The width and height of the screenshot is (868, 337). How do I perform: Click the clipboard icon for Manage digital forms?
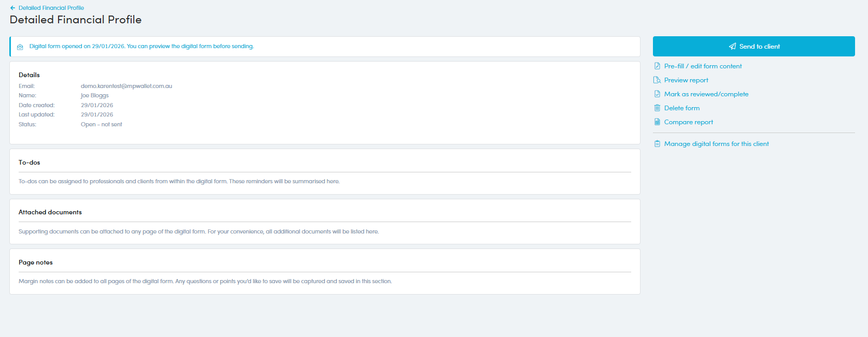pyautogui.click(x=657, y=144)
